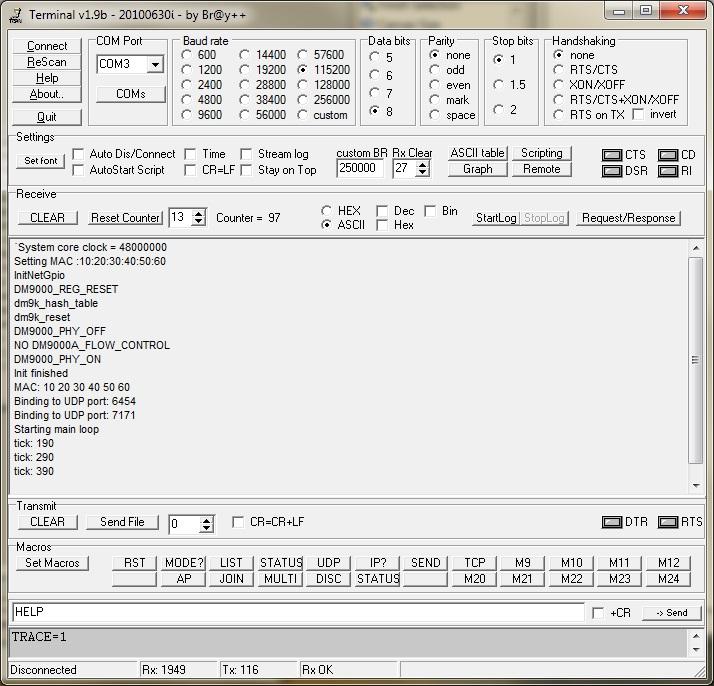Open the ASCII table

point(477,153)
